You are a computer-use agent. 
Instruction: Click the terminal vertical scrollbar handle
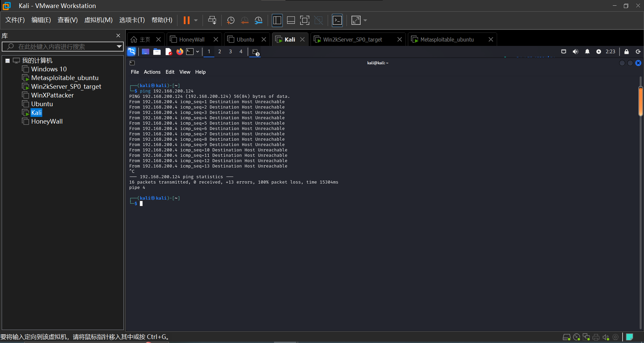point(641,101)
